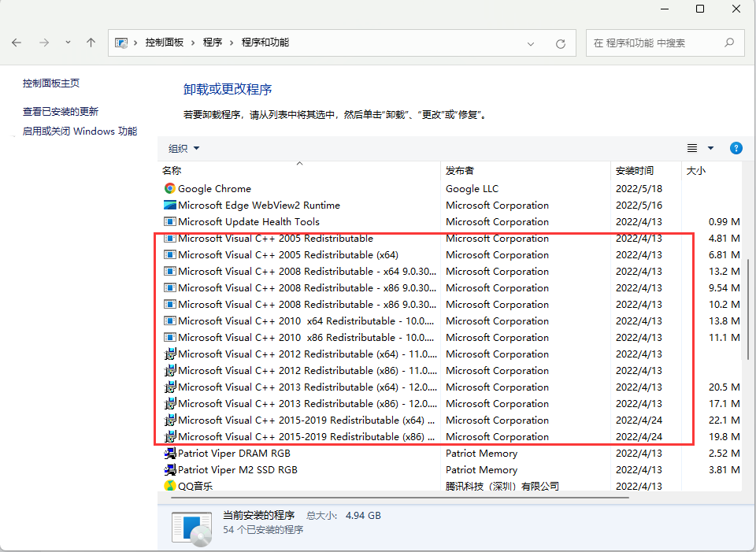Screen dimensions: 756x552
Task: Click the control panel icon in address bar
Action: 121,43
